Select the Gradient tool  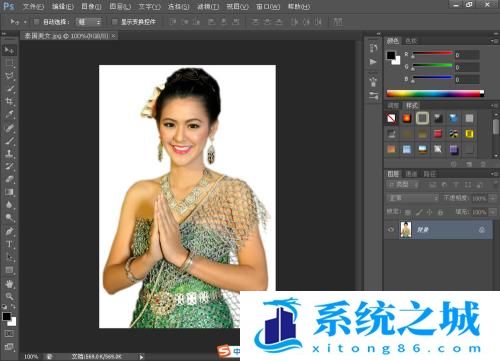[x=9, y=192]
